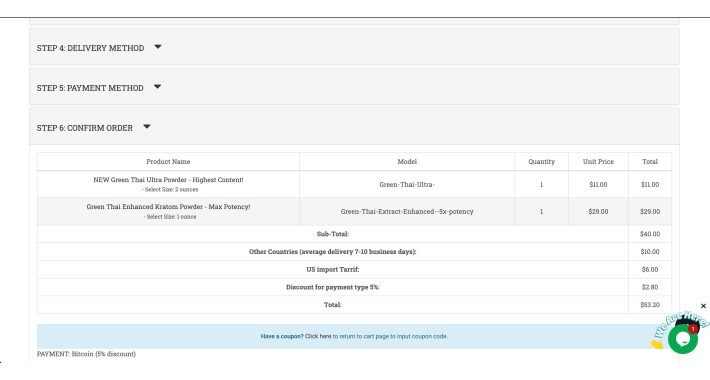Click the $10.00 shipping value
This screenshot has width=710, height=380.
(x=650, y=252)
